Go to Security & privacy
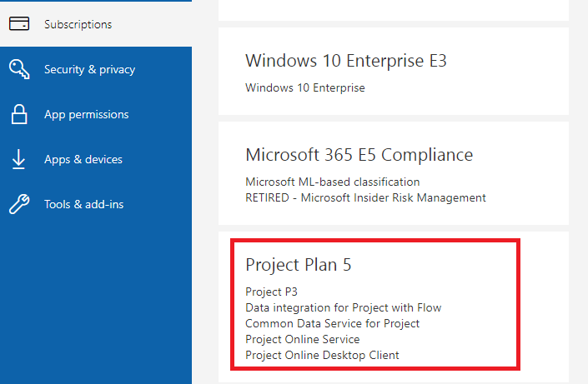The width and height of the screenshot is (588, 384). (x=96, y=69)
